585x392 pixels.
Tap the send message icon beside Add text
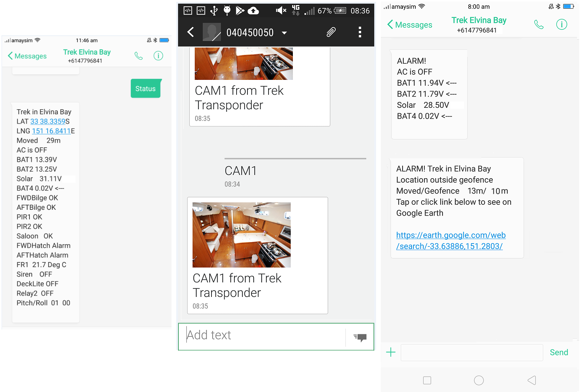[x=360, y=337]
